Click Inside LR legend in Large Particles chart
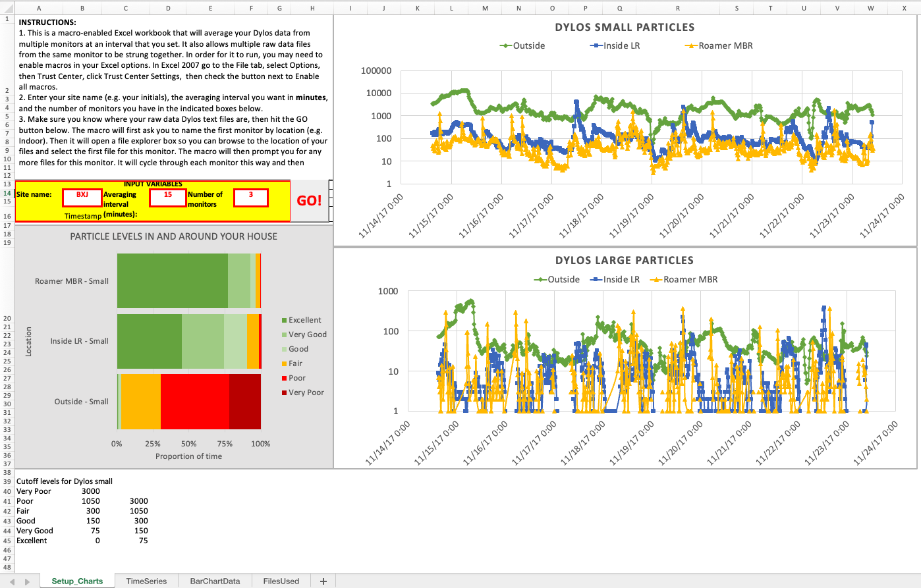 615,279
